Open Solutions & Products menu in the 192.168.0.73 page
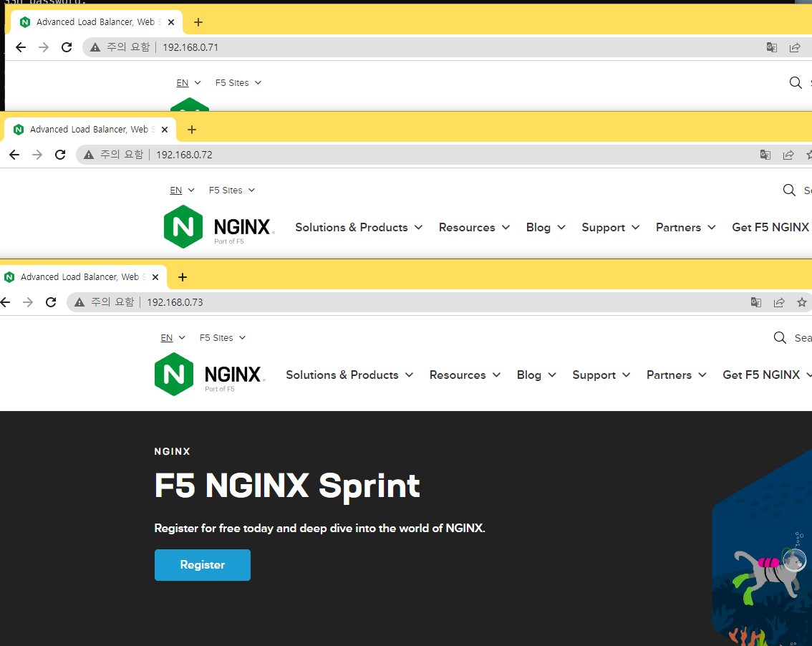 (x=349, y=375)
